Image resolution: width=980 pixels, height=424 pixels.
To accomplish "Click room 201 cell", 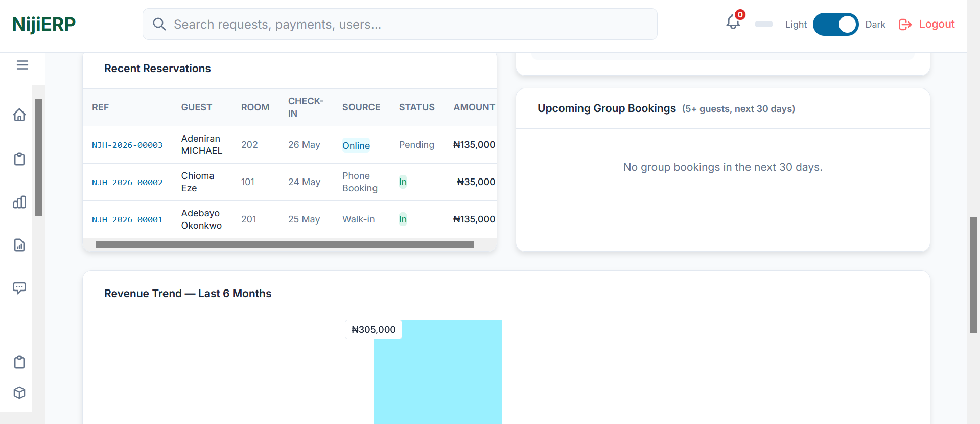I will coord(249,219).
